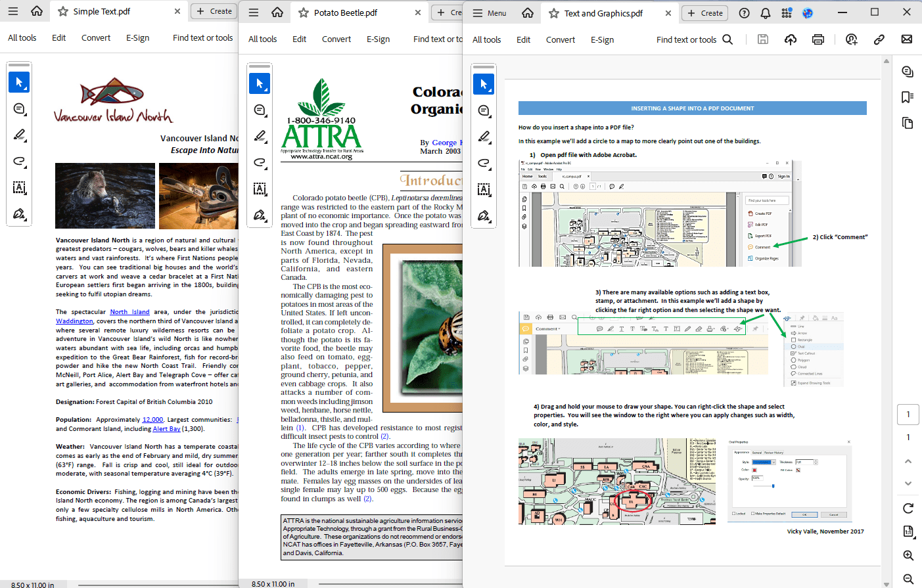Viewport: 922px width, 588px height.
Task: Click the next page down chevron
Action: point(908,484)
